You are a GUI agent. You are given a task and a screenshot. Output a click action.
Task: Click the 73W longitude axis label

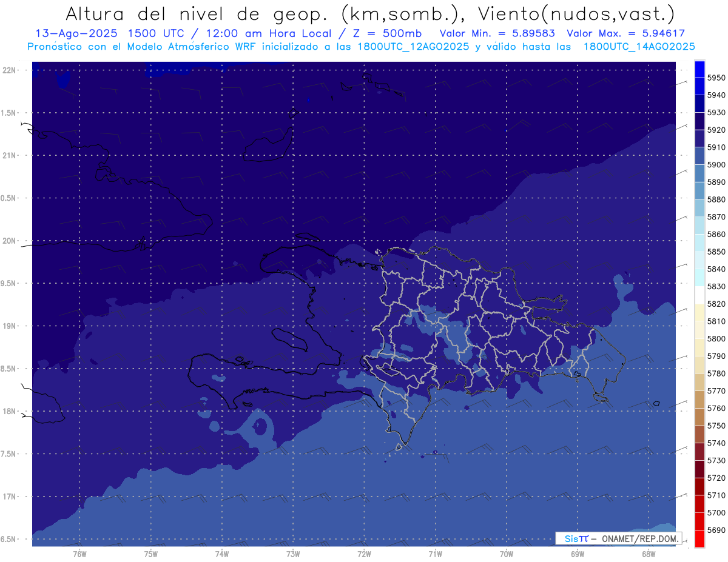[x=293, y=554]
